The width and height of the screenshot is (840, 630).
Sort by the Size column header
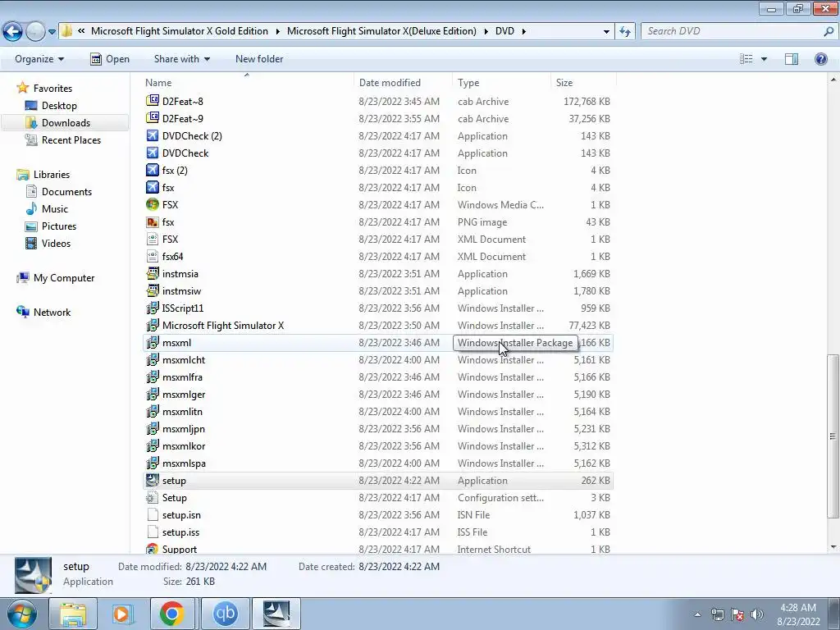pyautogui.click(x=583, y=83)
